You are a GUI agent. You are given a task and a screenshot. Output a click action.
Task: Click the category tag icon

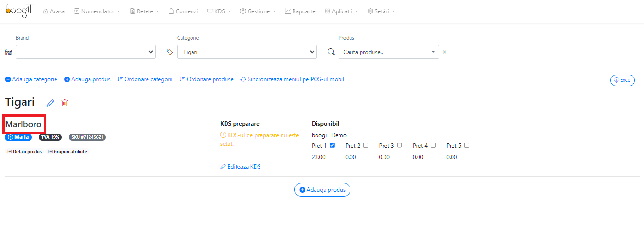click(169, 52)
